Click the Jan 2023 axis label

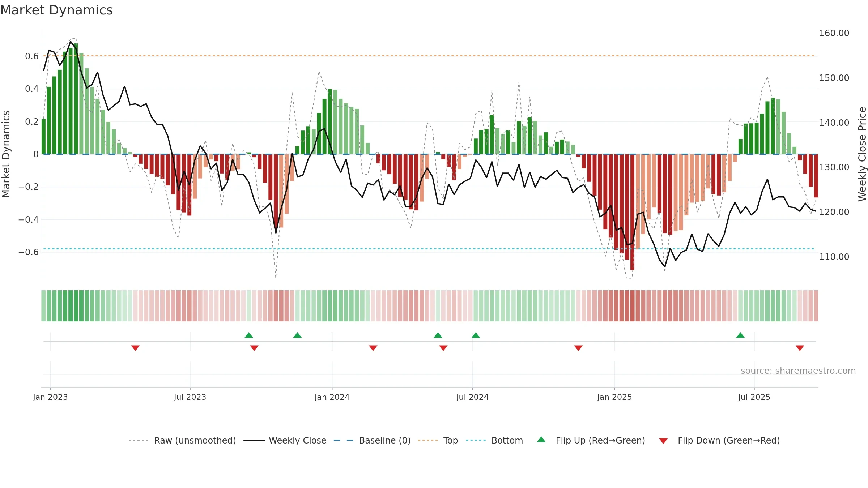pos(50,397)
